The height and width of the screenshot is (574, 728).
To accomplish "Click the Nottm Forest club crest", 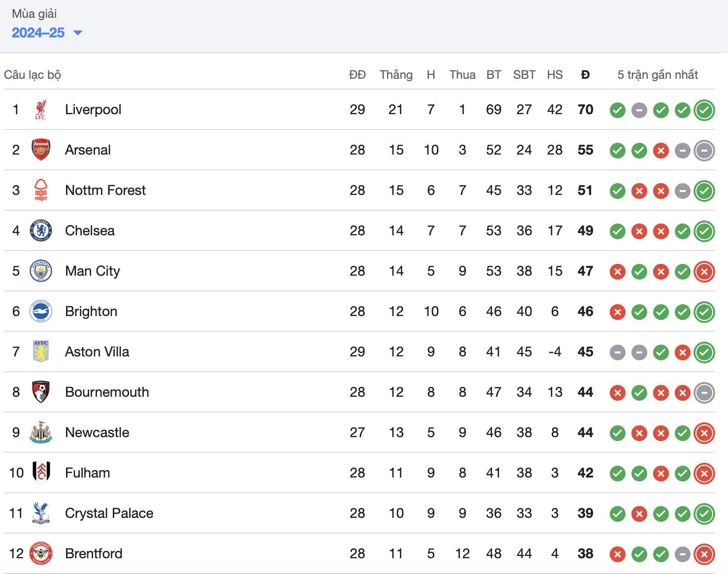I will (41, 191).
